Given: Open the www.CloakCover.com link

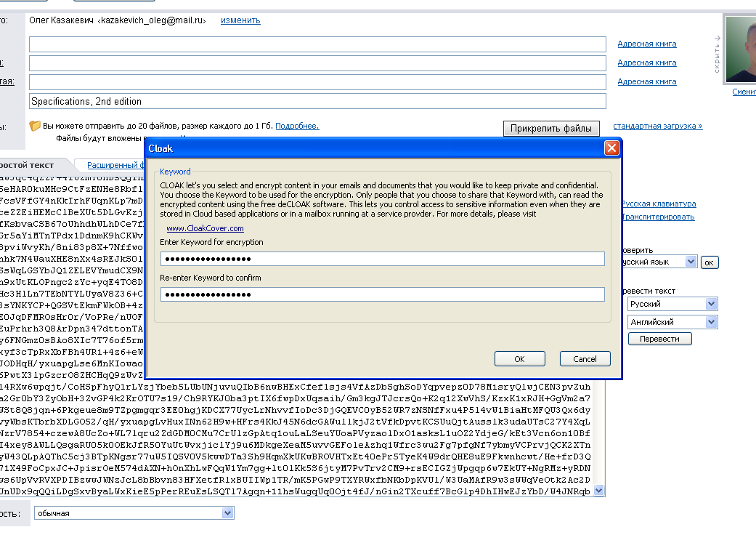Looking at the screenshot, I should [x=205, y=228].
